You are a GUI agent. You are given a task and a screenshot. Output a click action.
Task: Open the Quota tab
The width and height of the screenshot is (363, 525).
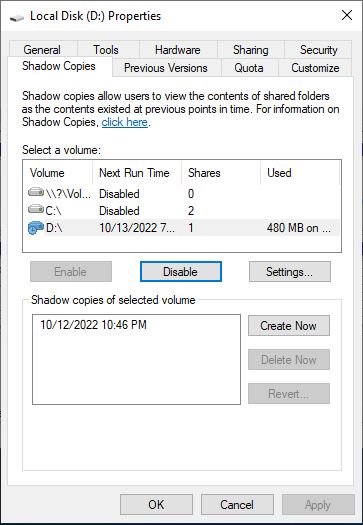249,68
